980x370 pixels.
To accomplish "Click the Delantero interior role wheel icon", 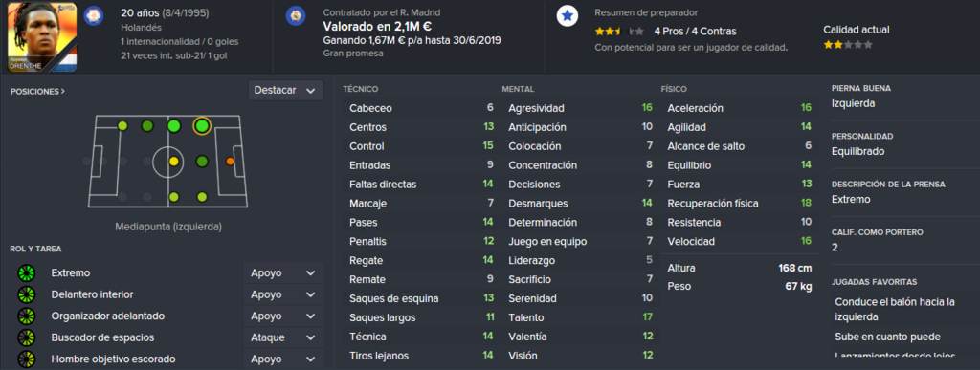I will (x=27, y=294).
